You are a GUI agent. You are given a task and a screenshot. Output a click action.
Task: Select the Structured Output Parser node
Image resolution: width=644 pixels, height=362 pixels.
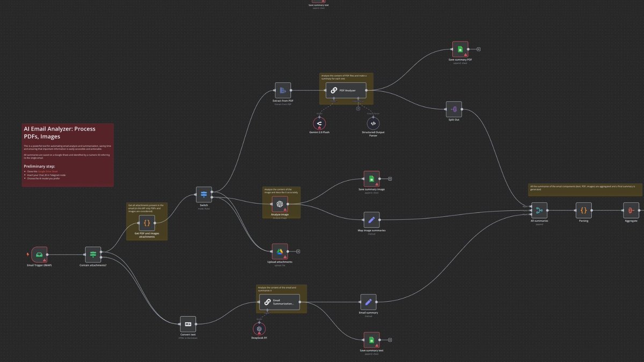click(372, 123)
